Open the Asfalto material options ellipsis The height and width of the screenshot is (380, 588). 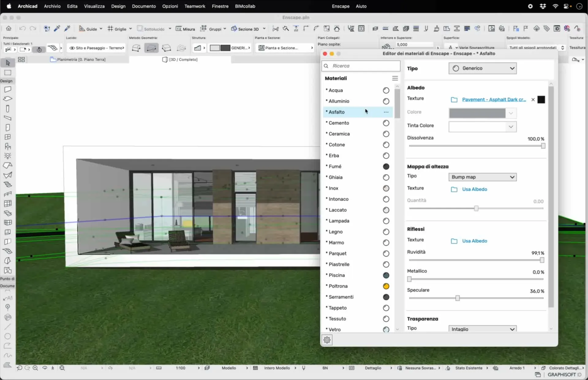pos(386,112)
